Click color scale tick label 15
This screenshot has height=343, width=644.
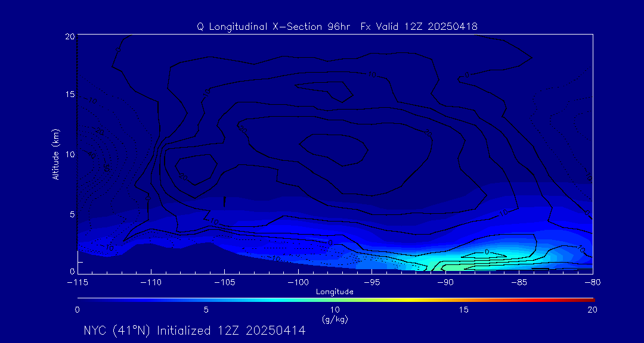tap(463, 310)
